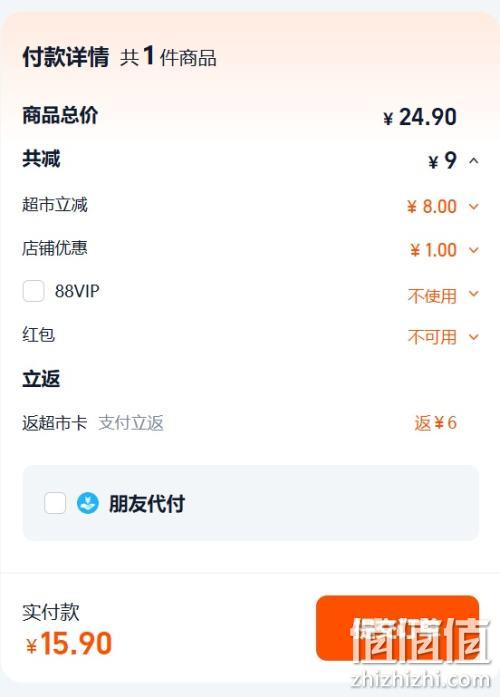Click the 共减 ¥9 total discount
500x697 pixels.
coord(442,160)
